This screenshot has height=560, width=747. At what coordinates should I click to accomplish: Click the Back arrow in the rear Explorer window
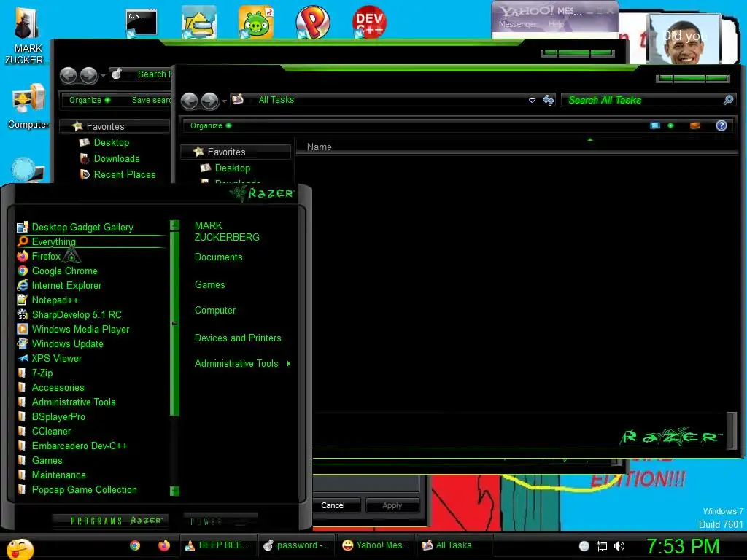tap(68, 75)
